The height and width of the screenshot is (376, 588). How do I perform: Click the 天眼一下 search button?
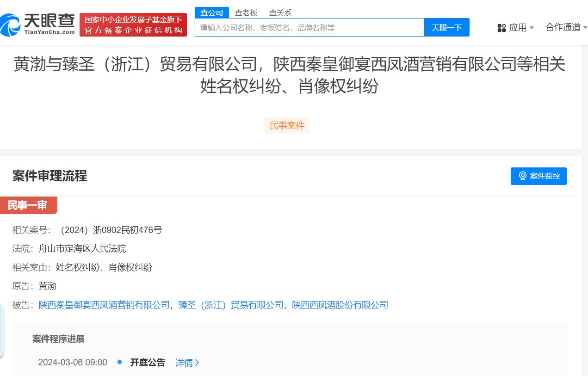tap(447, 27)
